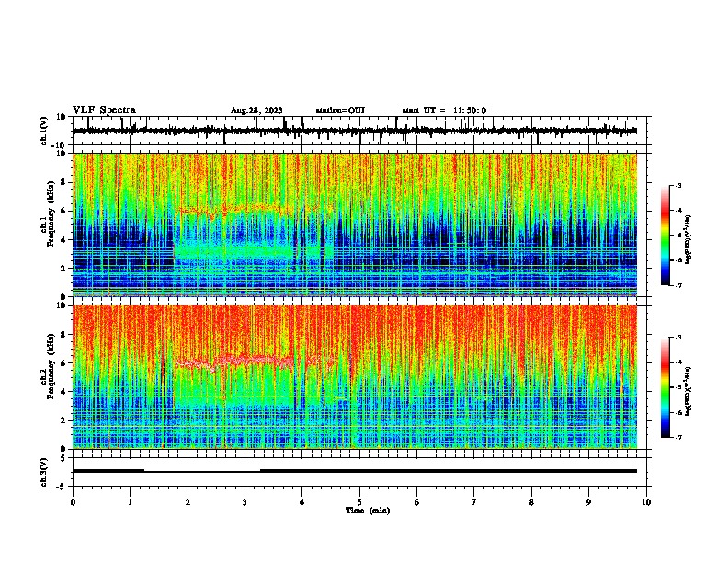
Task: Select the ch.1 color bar log(PSD) unit label
Action: 688,240
